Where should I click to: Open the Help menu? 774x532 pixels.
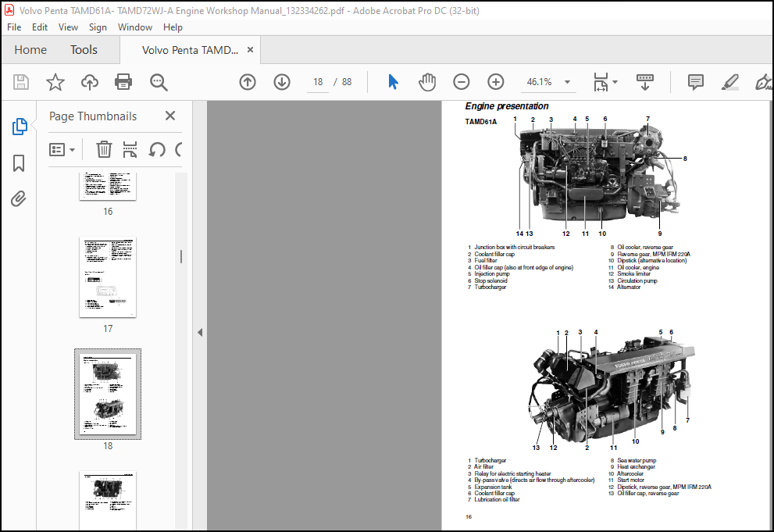click(173, 27)
